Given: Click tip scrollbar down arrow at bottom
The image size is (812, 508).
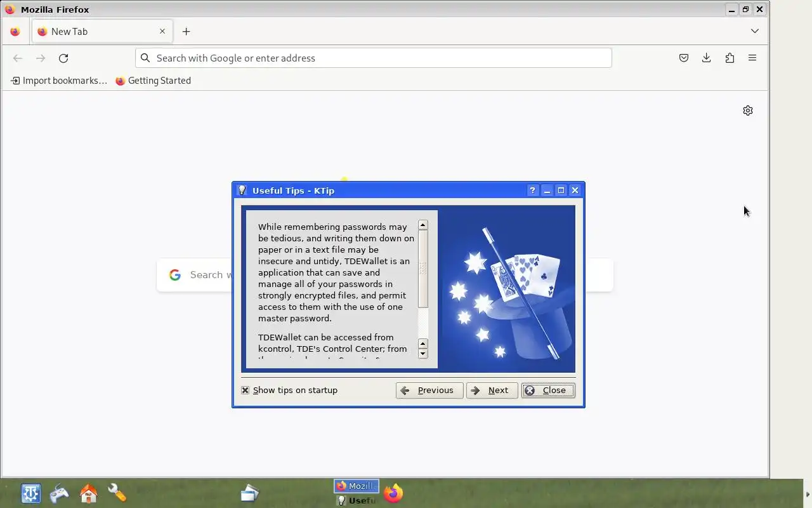Looking at the screenshot, I should point(423,354).
